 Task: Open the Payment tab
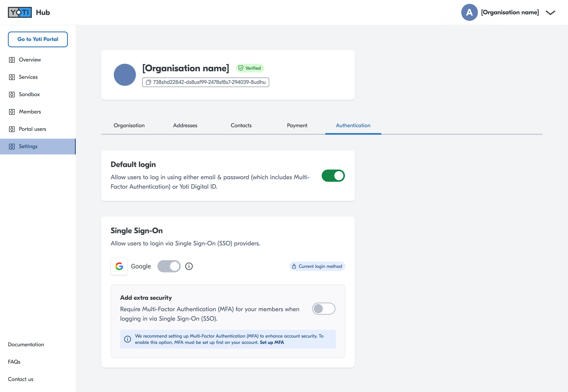(x=297, y=125)
